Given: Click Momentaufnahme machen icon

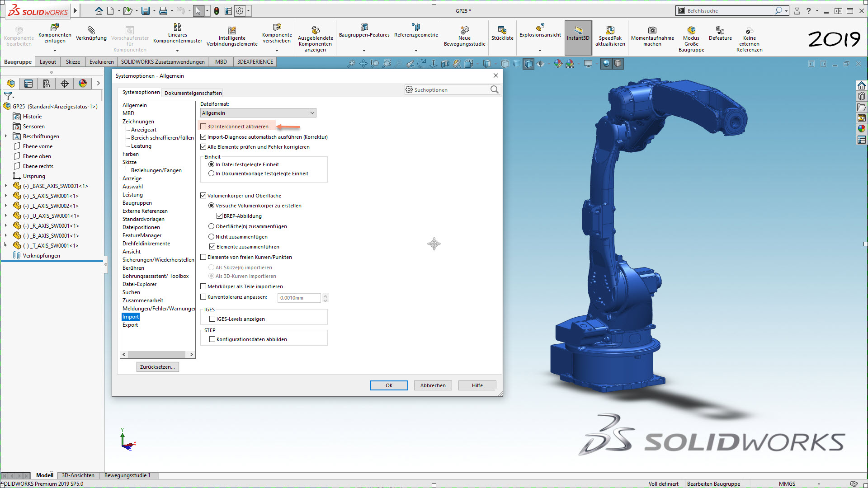Looking at the screenshot, I should pos(652,30).
